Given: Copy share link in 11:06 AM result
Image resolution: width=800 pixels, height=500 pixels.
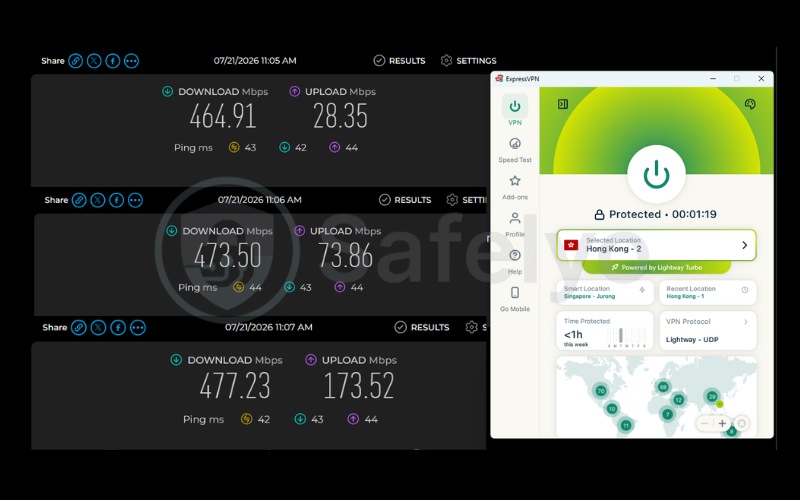Looking at the screenshot, I should coord(79,200).
